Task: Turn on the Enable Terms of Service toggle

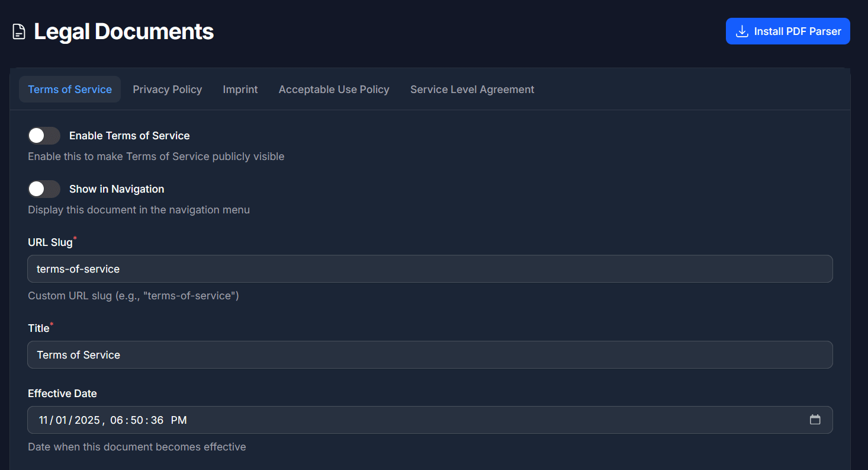Action: [44, 136]
